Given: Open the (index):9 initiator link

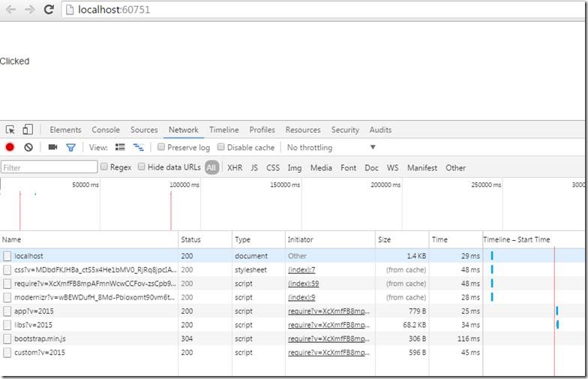Looking at the screenshot, I should 301,297.
